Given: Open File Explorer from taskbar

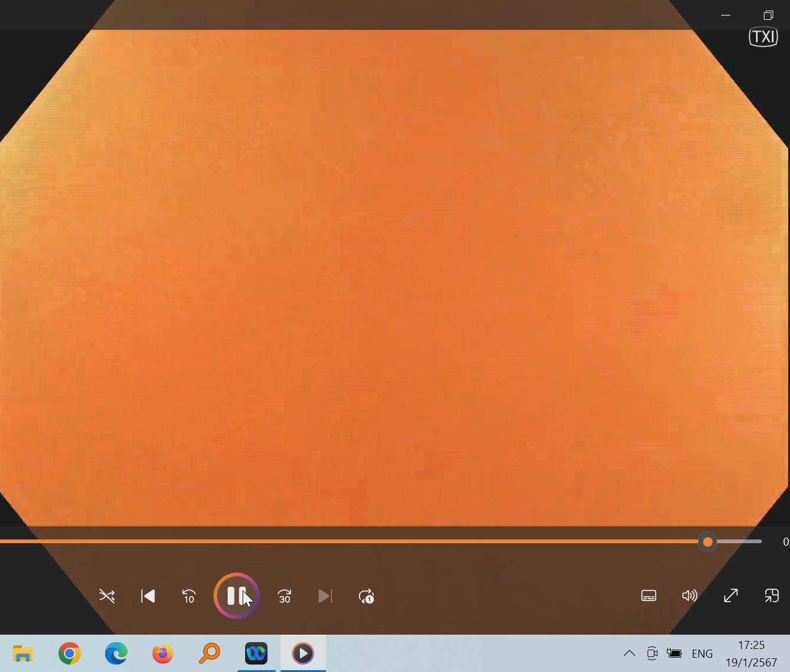Looking at the screenshot, I should tap(23, 653).
